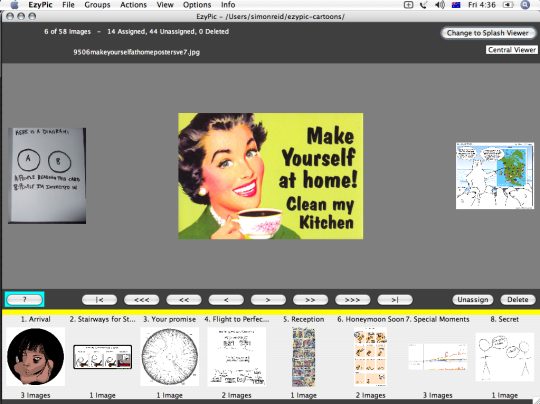Click the clock showing Fri 4:36
The height and width of the screenshot is (404, 540).
[x=482, y=5]
